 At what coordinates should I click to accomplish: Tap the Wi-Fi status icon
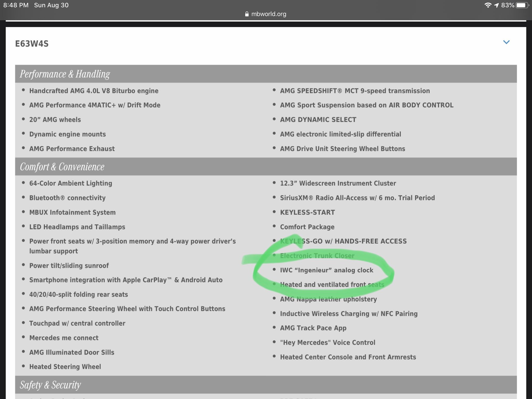488,5
